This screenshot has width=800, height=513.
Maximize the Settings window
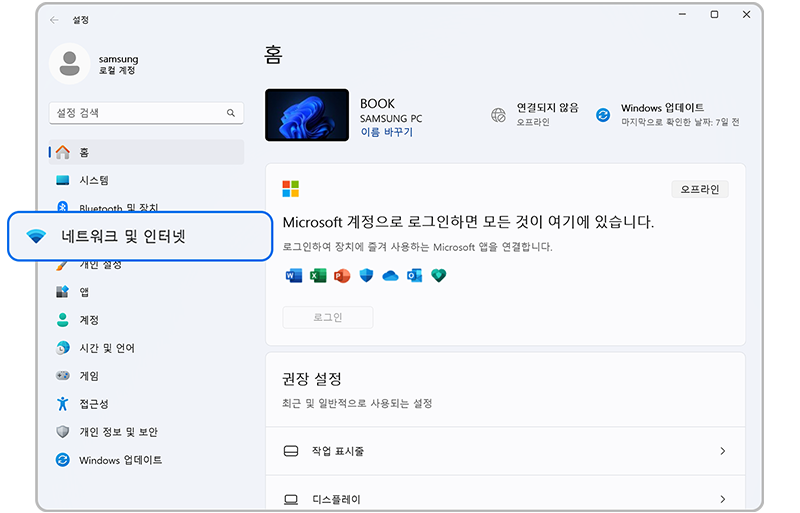click(714, 15)
